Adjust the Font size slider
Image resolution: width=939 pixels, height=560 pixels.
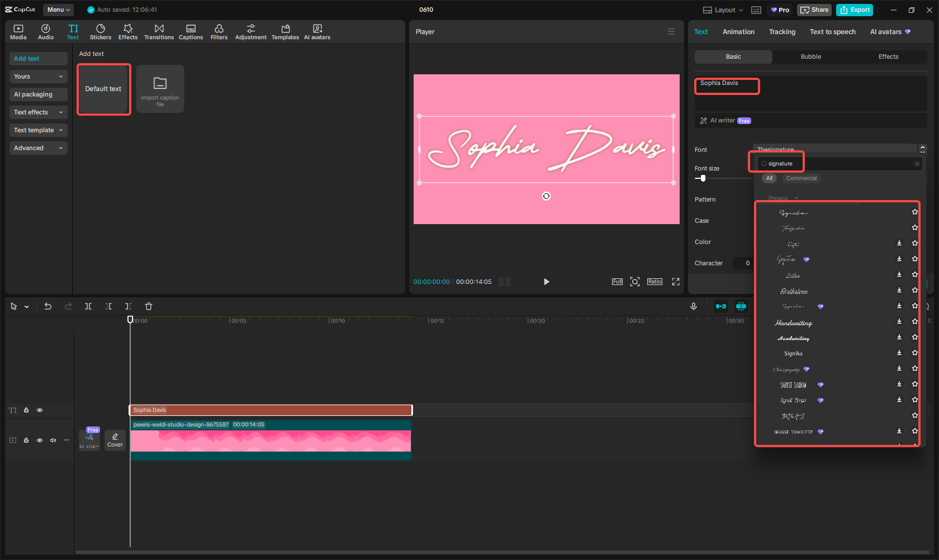(702, 178)
